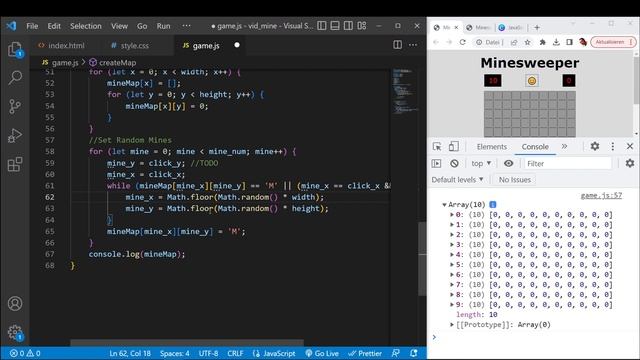
Task: Click the editor horizontal scrollbar
Action: [187, 342]
